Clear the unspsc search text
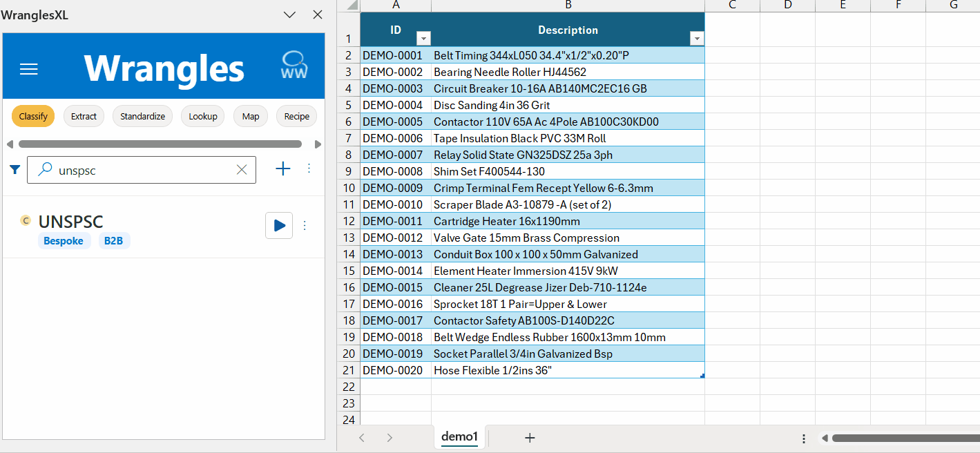Screen dimensions: 980x453 coord(242,170)
